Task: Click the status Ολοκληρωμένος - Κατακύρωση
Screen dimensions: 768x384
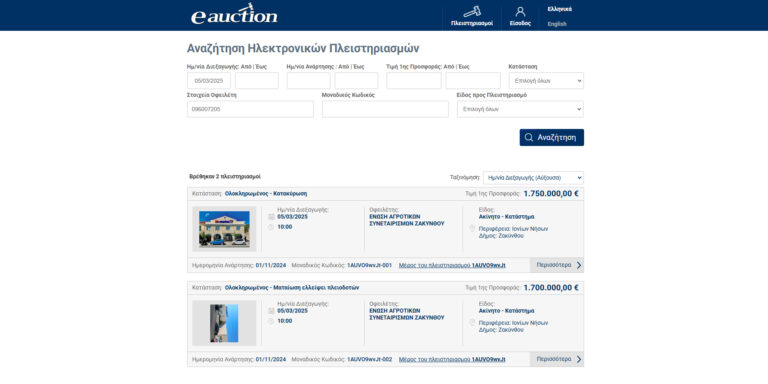Action: click(x=266, y=193)
